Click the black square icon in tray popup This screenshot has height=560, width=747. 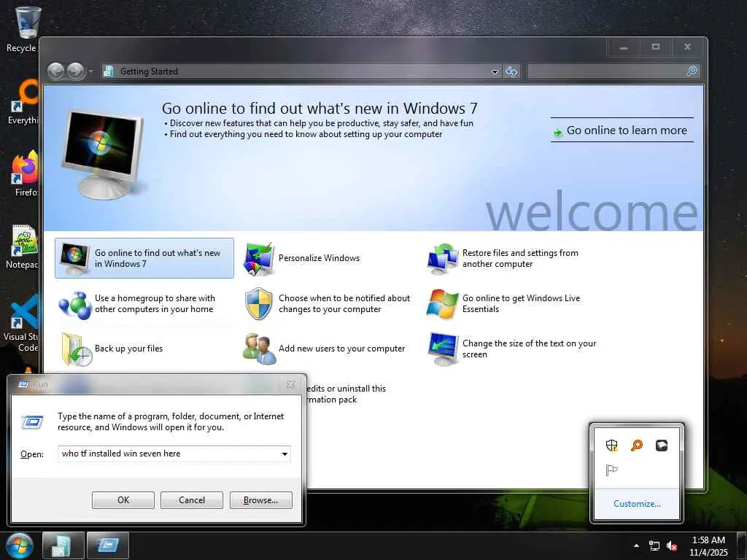pos(661,446)
